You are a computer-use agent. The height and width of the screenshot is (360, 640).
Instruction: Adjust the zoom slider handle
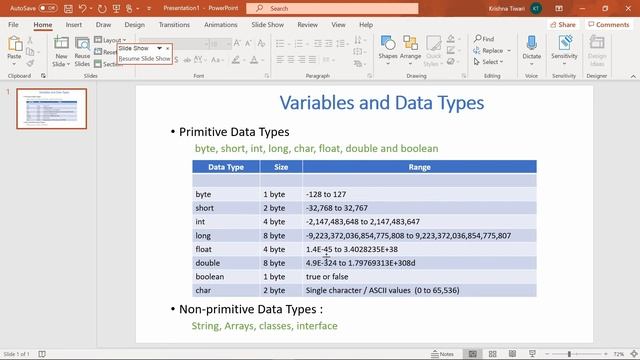click(x=569, y=354)
